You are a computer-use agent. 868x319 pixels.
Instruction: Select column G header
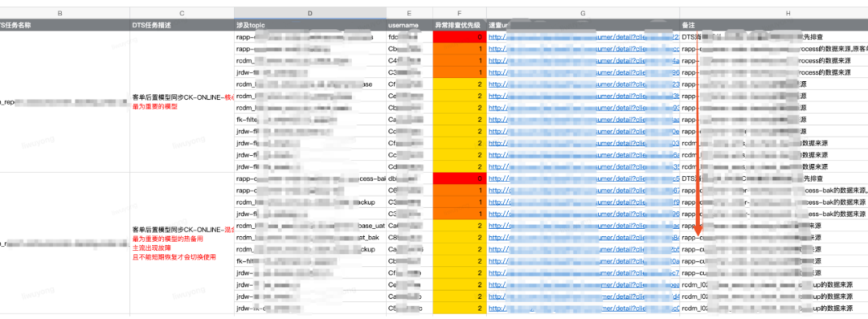click(x=583, y=13)
